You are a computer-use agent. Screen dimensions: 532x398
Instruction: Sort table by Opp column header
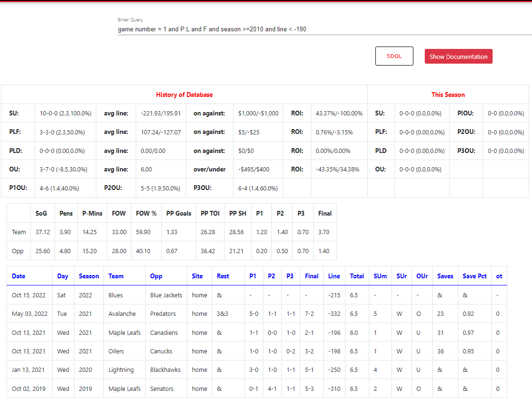tap(156, 276)
